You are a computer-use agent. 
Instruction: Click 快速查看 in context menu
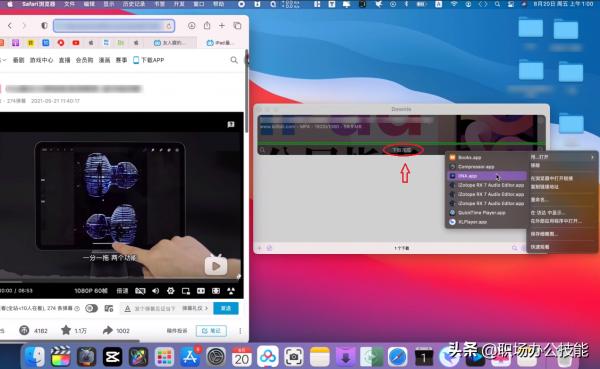pos(540,247)
